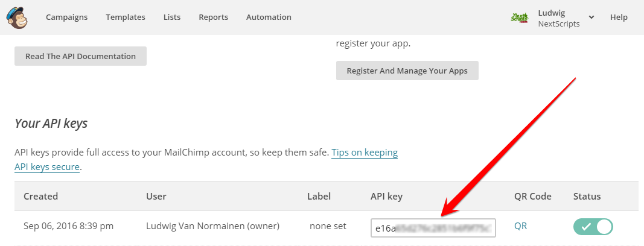Screen dimensions: 644x246
Task: Click Read The API Documentation button
Action: point(80,56)
